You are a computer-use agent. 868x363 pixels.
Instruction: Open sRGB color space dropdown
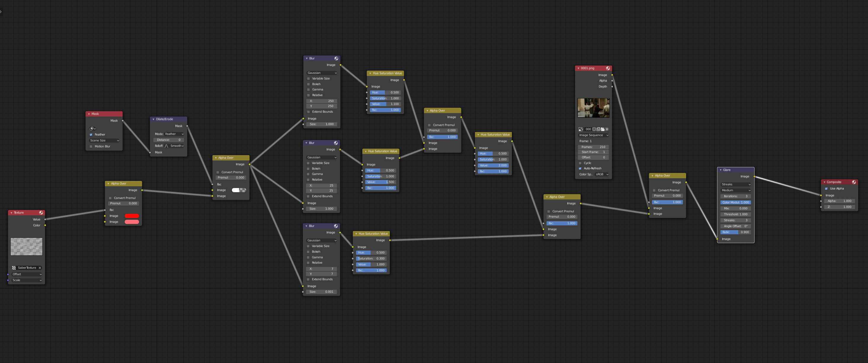pyautogui.click(x=602, y=174)
